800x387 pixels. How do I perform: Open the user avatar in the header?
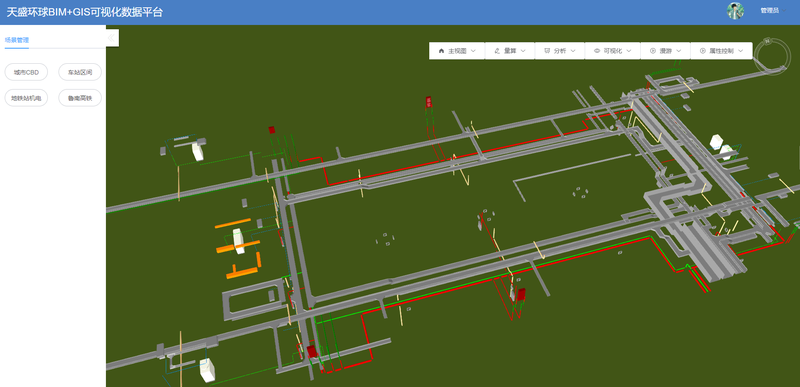coord(735,11)
